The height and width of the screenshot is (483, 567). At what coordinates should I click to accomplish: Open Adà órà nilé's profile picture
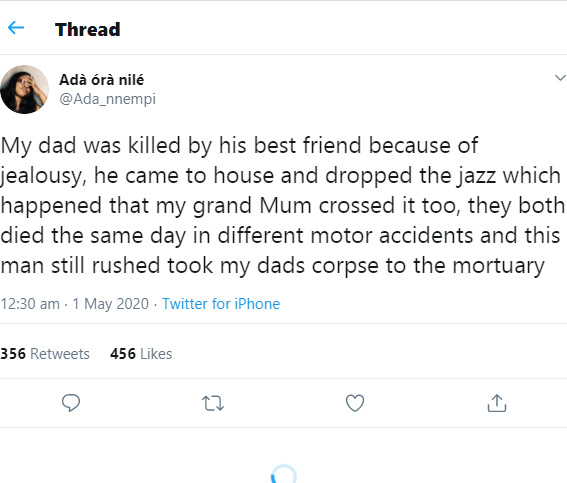tap(24, 89)
